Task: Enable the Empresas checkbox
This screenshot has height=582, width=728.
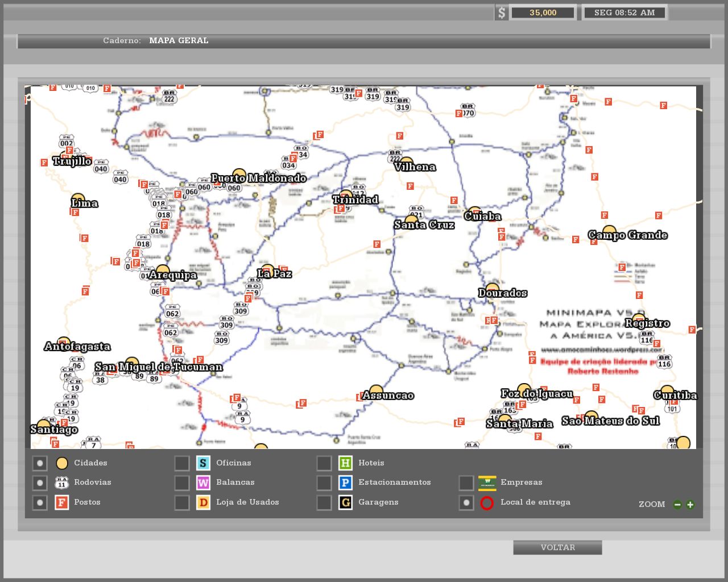Action: point(466,483)
